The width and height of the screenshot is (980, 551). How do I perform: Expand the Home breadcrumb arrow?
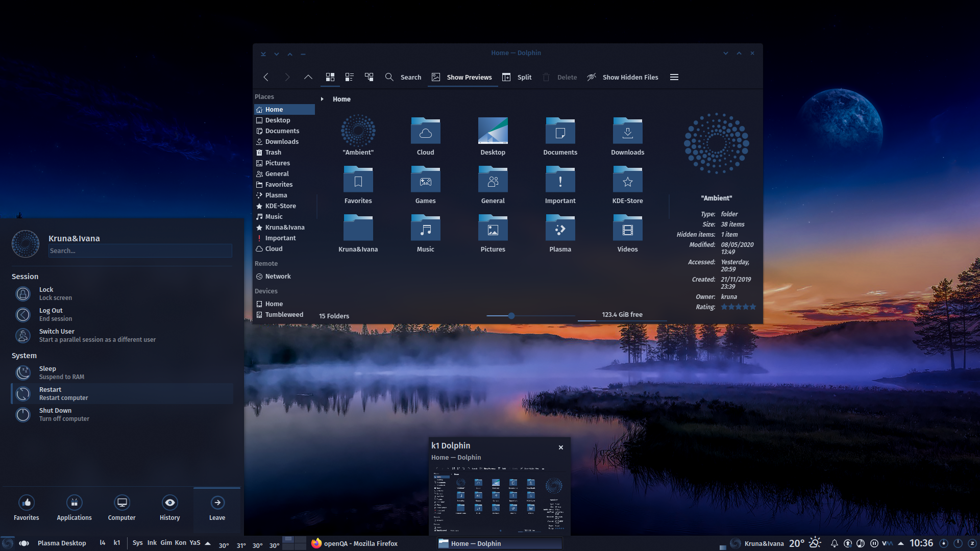click(x=323, y=99)
